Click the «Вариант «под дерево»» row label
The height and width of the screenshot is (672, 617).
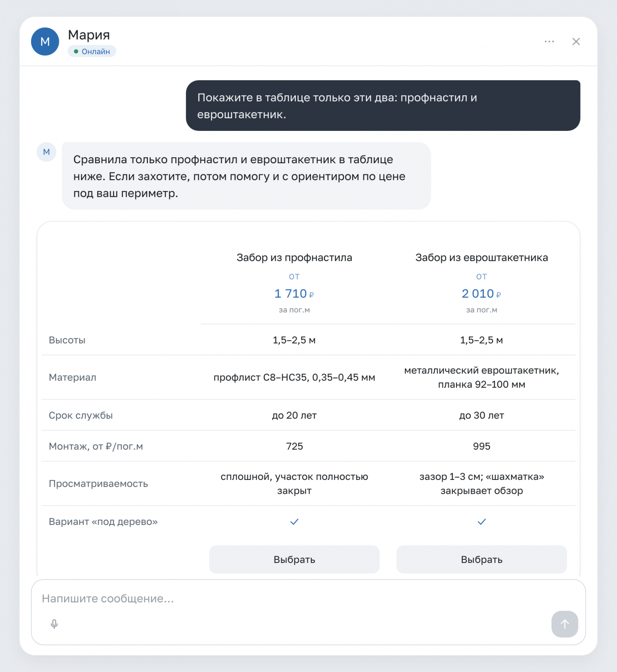pyautogui.click(x=103, y=522)
